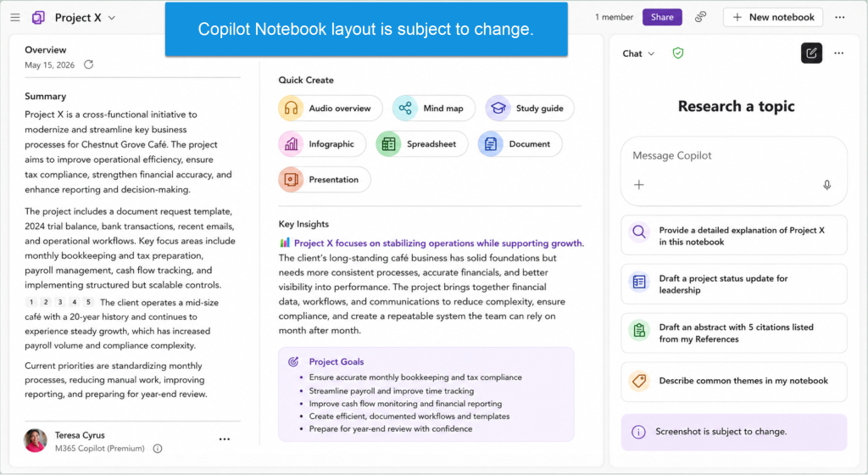Screen dimensions: 868x475
Task: Open more options beside Teresa Cyrus
Action: click(x=224, y=439)
